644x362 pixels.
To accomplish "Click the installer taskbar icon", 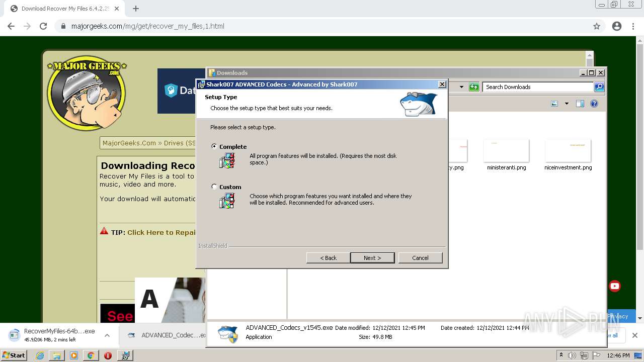I will (125, 355).
